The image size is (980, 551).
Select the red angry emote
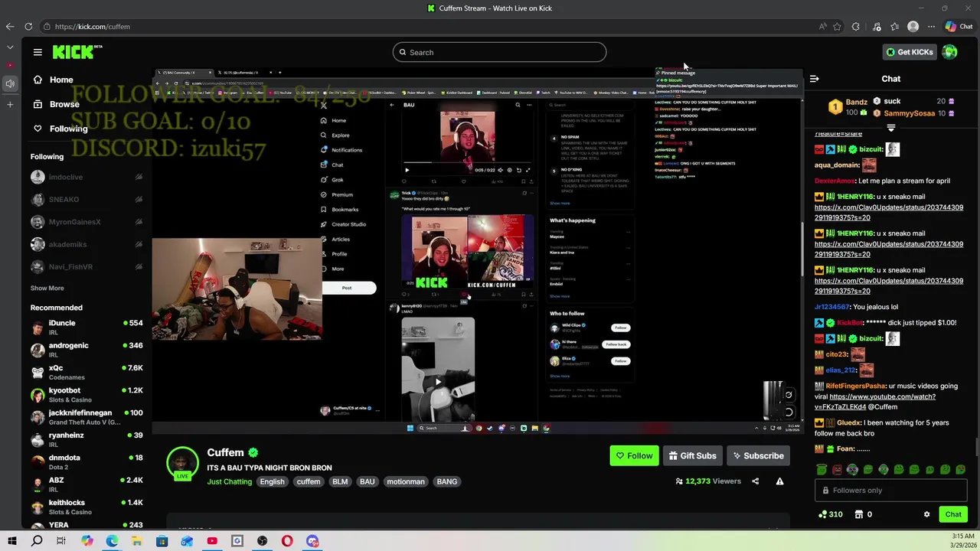[x=837, y=470]
